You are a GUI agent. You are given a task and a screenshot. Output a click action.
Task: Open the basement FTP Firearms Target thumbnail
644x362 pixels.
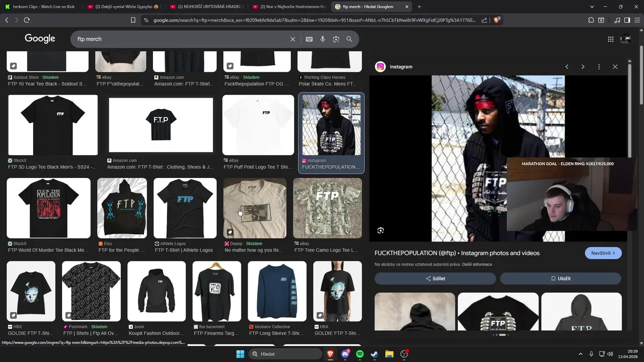(217, 291)
